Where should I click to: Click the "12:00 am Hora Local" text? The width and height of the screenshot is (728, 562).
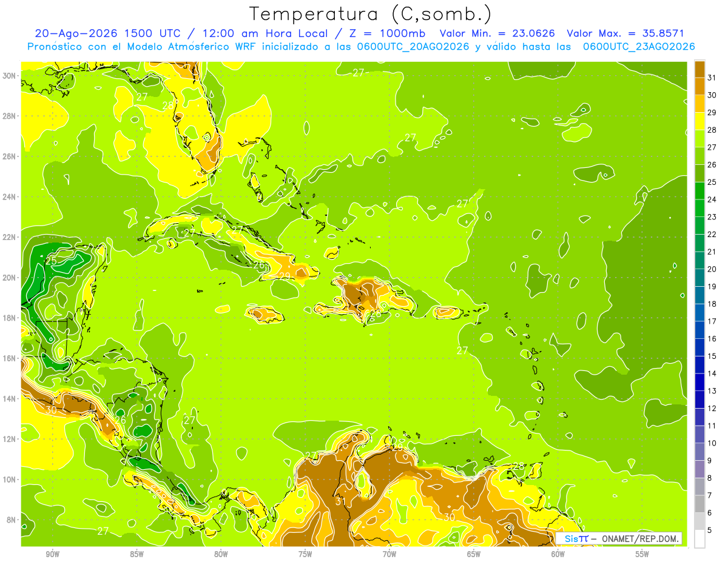266,33
